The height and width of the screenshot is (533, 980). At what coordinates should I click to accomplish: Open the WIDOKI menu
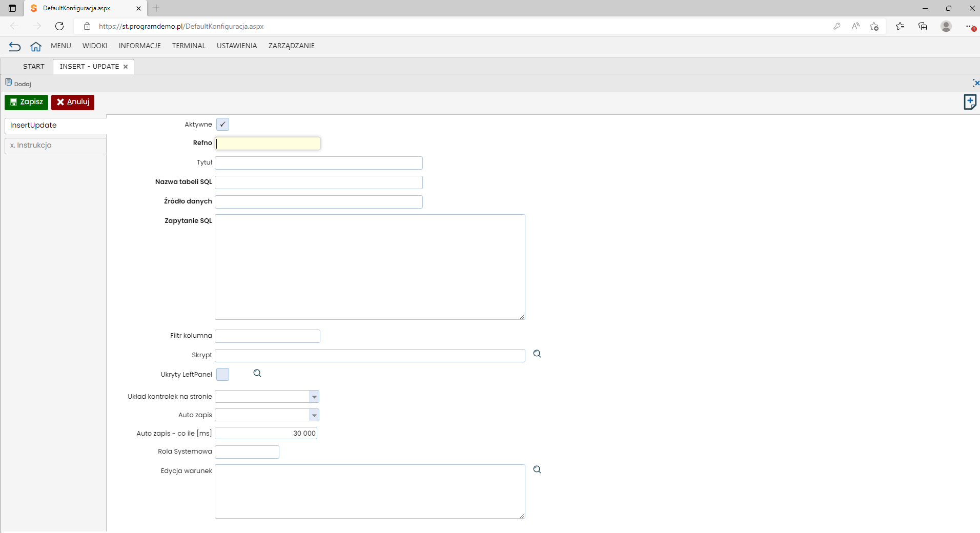click(x=95, y=46)
